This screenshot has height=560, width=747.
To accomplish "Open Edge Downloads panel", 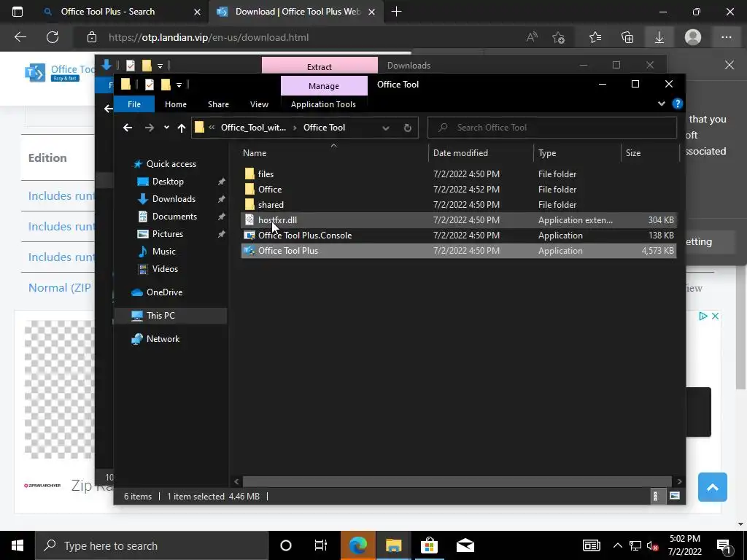I will [x=659, y=37].
